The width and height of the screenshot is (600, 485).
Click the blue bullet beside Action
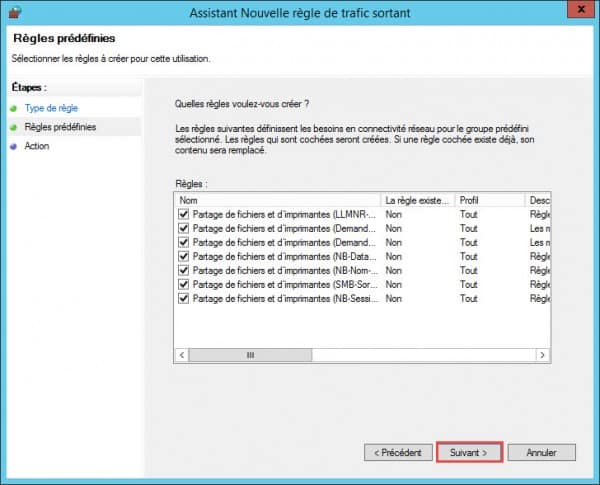[x=13, y=146]
